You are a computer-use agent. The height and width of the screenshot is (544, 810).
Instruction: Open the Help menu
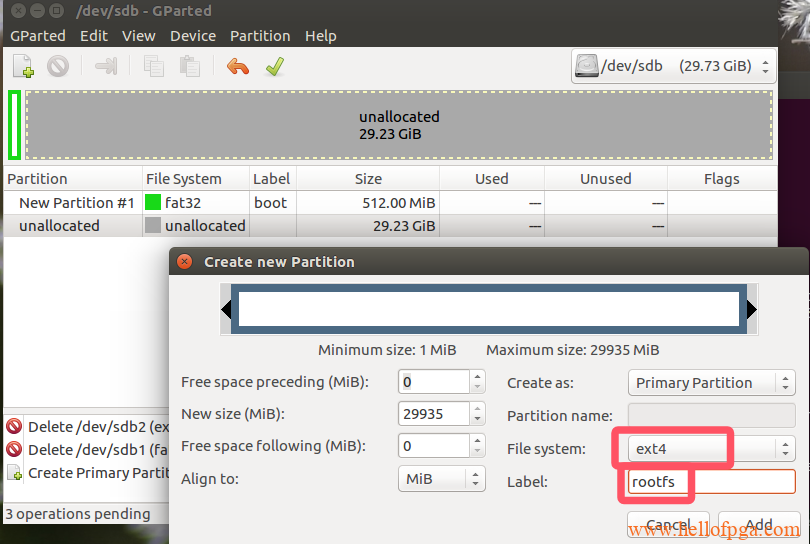tap(320, 36)
